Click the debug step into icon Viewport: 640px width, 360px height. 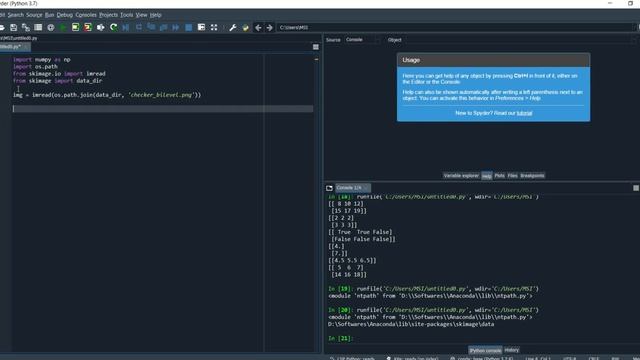coord(151,27)
